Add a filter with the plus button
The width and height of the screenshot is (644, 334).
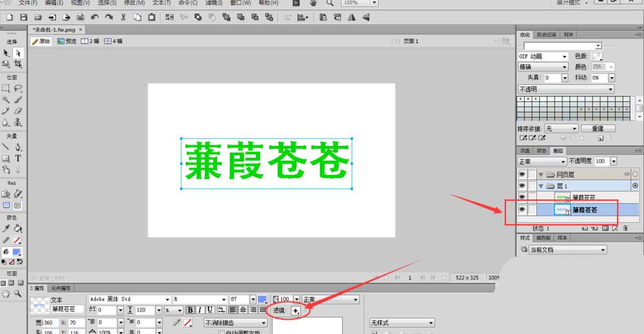[296, 311]
